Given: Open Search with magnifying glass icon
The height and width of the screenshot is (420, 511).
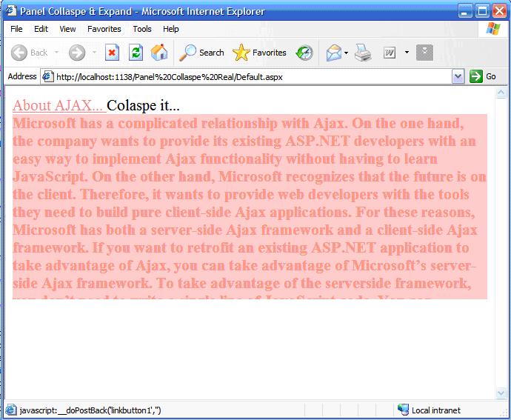Looking at the screenshot, I should coord(187,53).
